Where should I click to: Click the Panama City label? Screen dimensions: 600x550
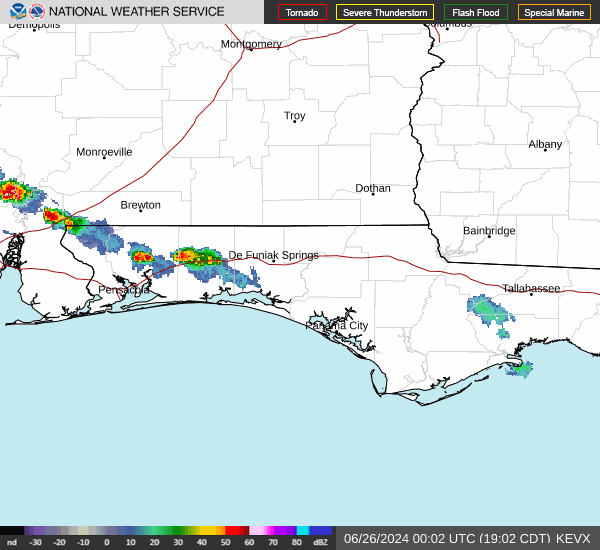pyautogui.click(x=337, y=325)
